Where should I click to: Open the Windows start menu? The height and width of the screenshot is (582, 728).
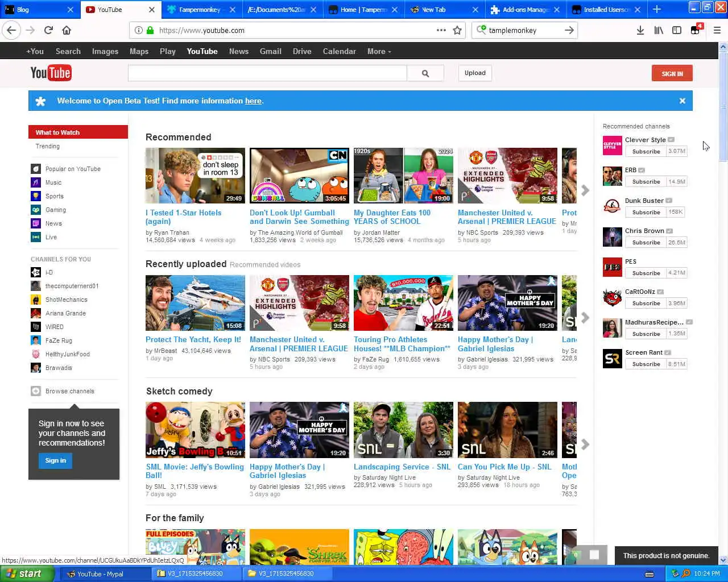27,573
